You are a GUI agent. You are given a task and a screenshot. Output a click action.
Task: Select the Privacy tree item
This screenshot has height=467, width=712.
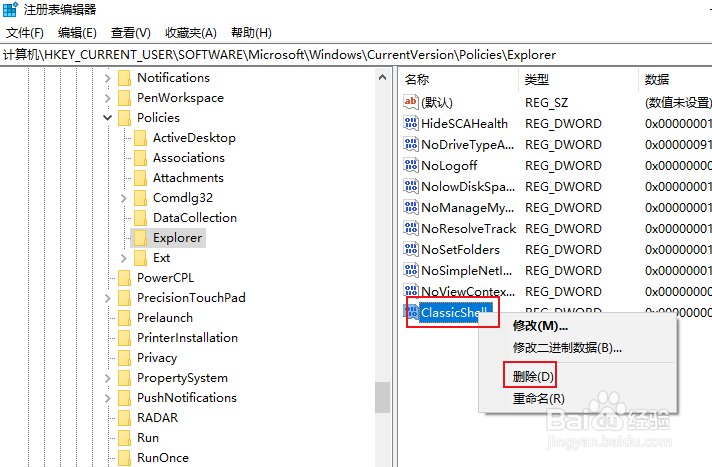point(157,358)
